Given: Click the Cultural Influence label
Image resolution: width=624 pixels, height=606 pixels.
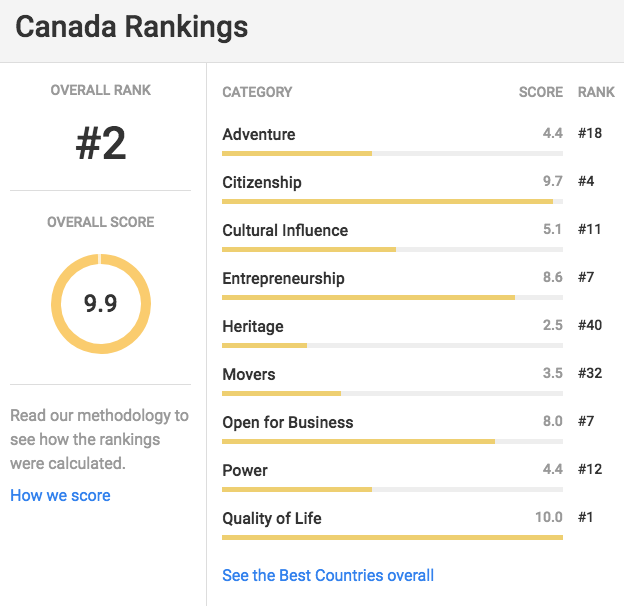Looking at the screenshot, I should pos(285,230).
